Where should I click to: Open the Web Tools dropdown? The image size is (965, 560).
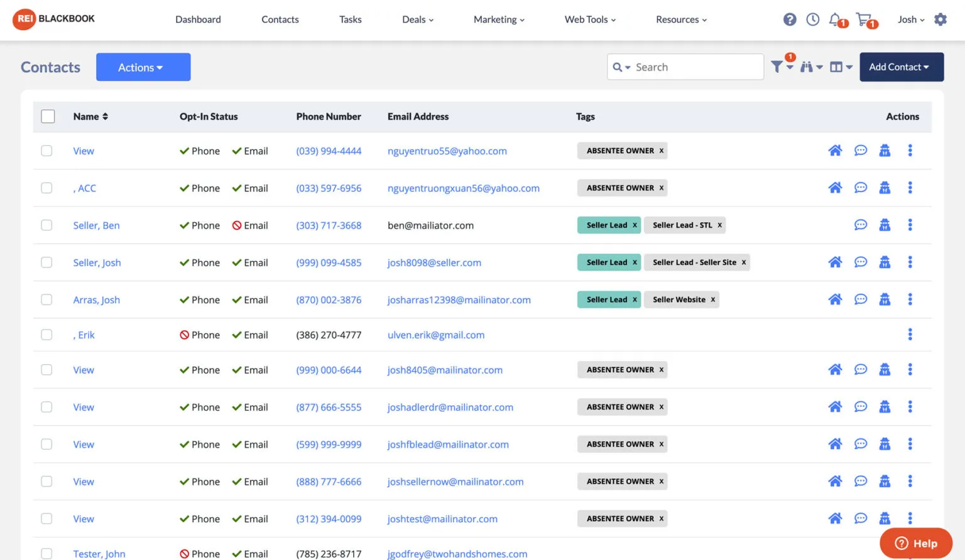point(589,19)
